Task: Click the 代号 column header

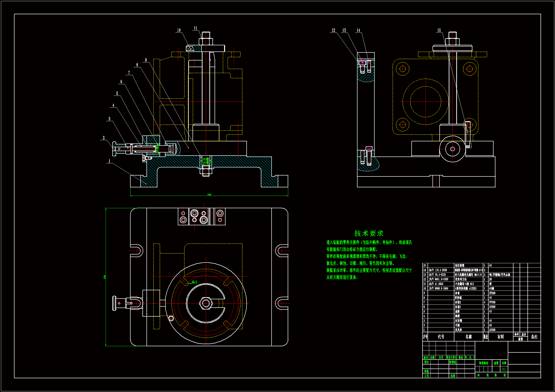Action: point(441,337)
